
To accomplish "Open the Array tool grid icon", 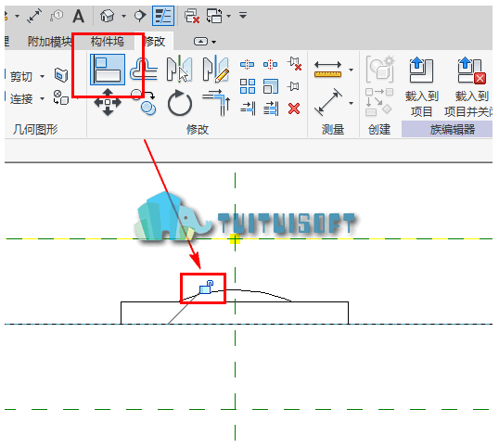I will (x=248, y=86).
